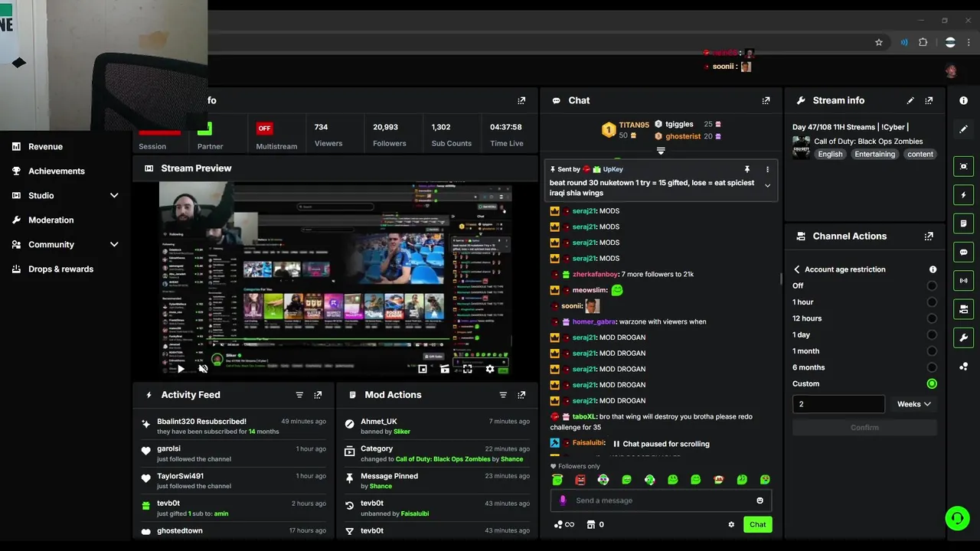Select the 1 month restriction option
The image size is (980, 551).
tap(932, 351)
